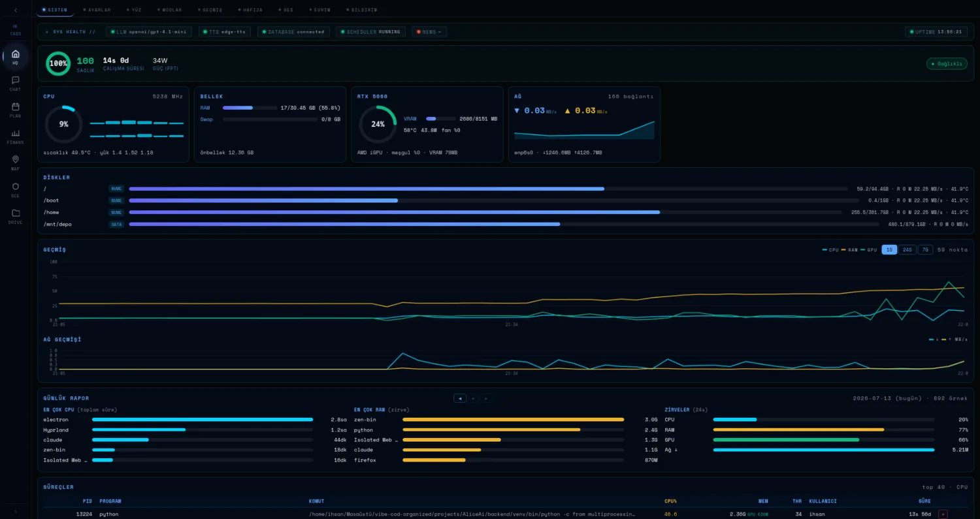Click the RAM usage bar in BELLEK
Screen dimensions: 980x519
click(x=248, y=108)
